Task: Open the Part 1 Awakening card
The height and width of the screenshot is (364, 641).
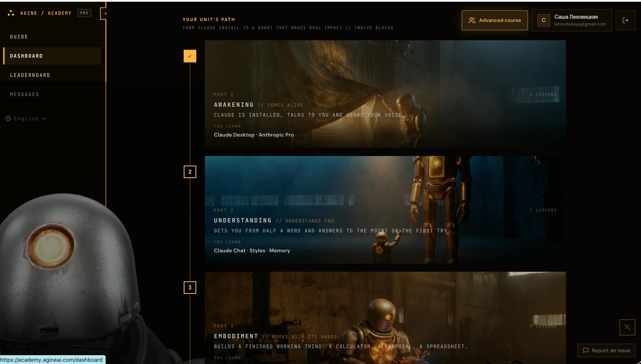Action: click(x=385, y=94)
